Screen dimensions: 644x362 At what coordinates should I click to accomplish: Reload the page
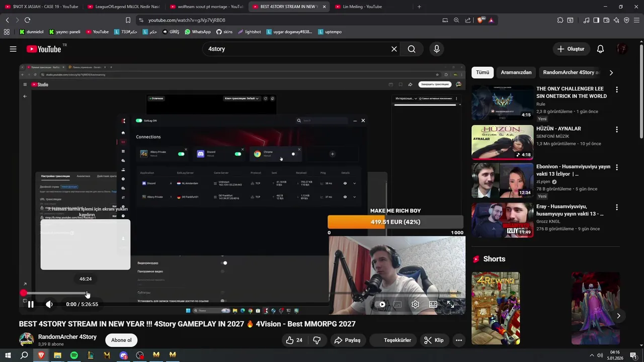(x=27, y=20)
